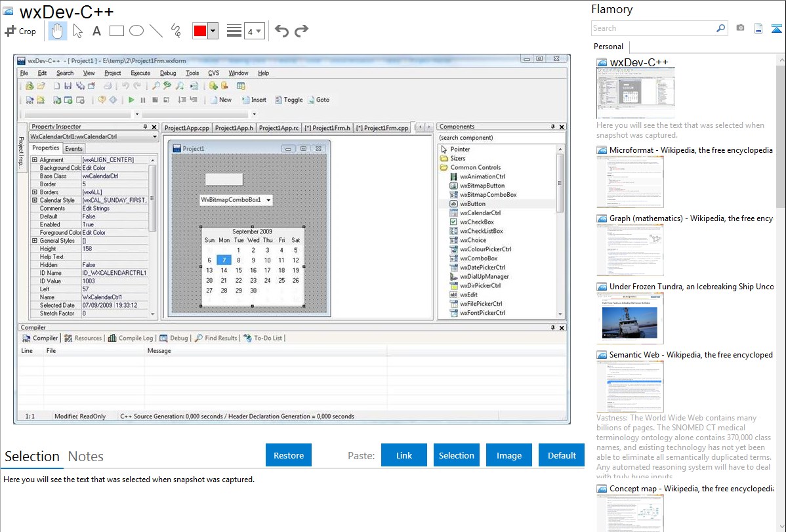The width and height of the screenshot is (786, 532).
Task: Click the Selected Date value 07/09/2009
Action: click(115, 306)
